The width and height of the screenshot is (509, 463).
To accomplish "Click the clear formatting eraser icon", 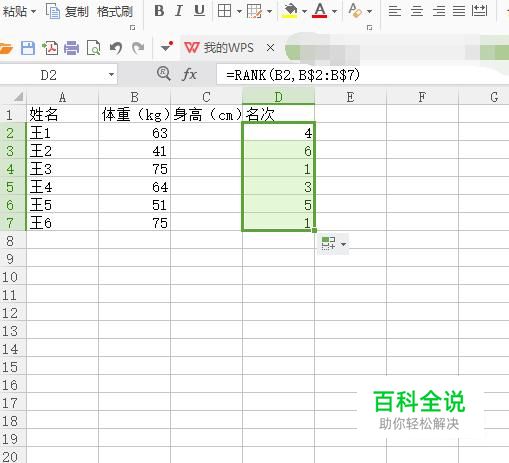I will (355, 11).
